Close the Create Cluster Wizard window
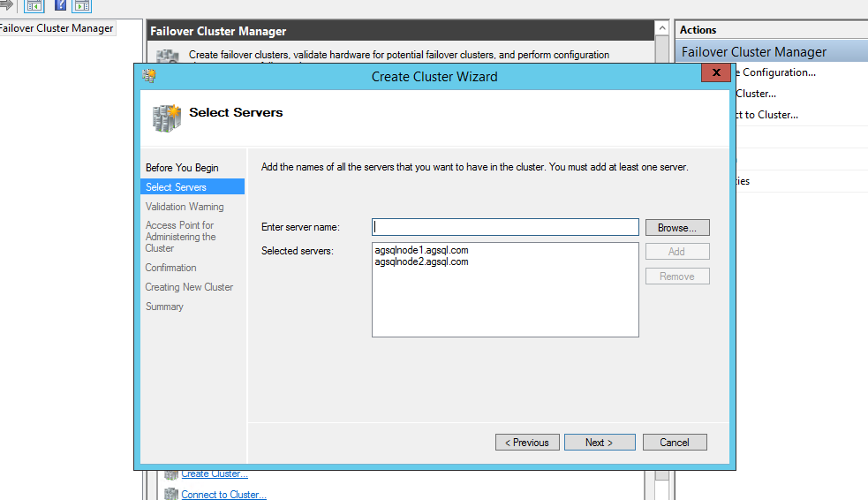Image resolution: width=868 pixels, height=500 pixels. point(716,72)
